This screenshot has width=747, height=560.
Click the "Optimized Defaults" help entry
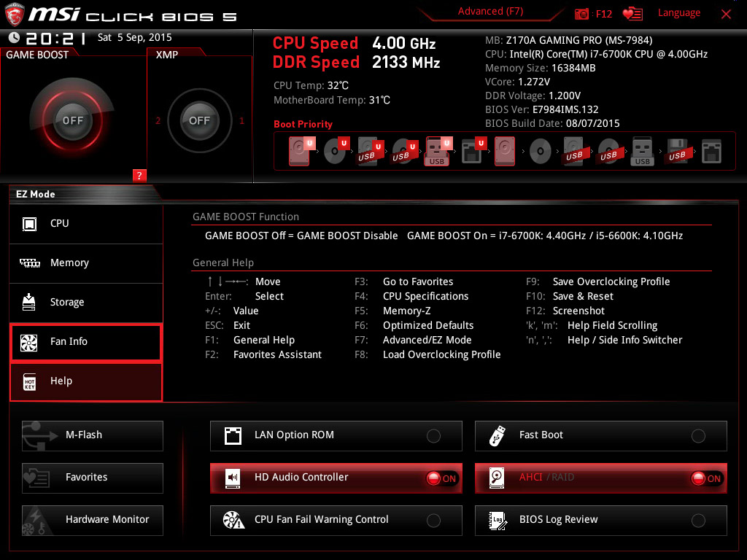point(428,325)
